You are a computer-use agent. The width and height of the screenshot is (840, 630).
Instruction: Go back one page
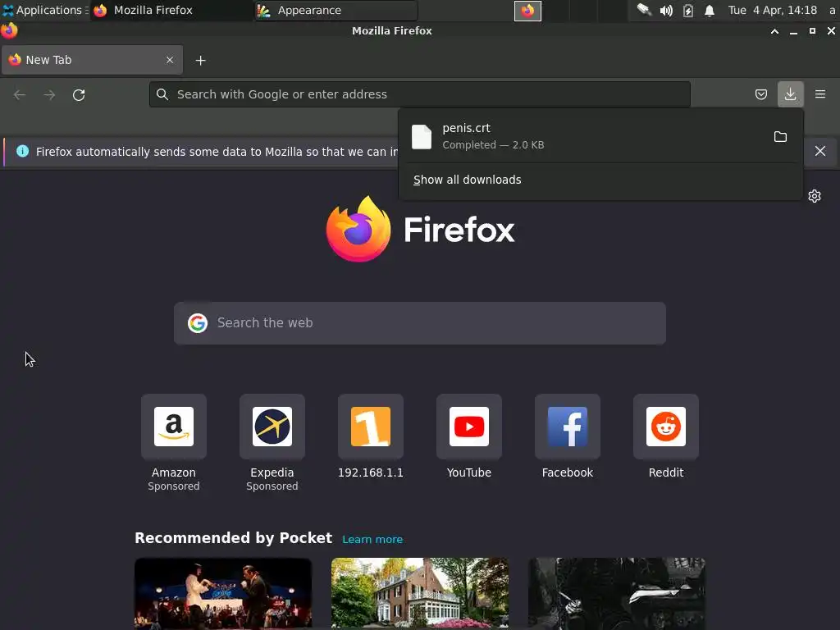[20, 95]
